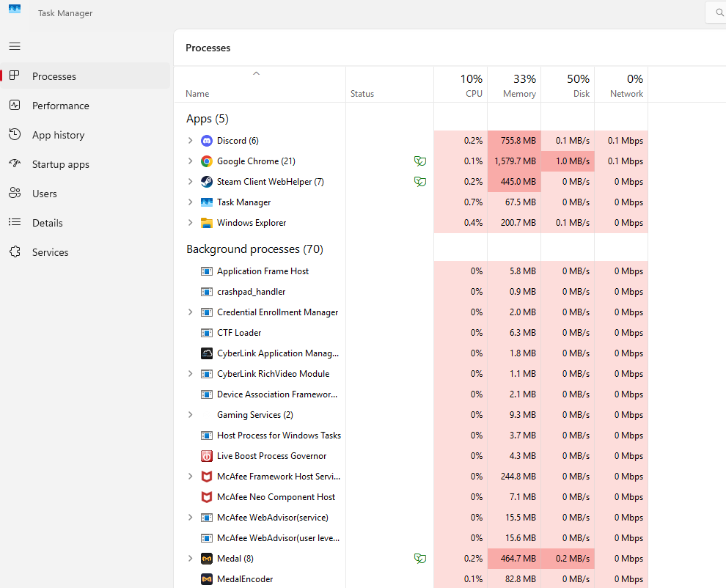
Task: Click the Medal (8) app icon
Action: [207, 559]
